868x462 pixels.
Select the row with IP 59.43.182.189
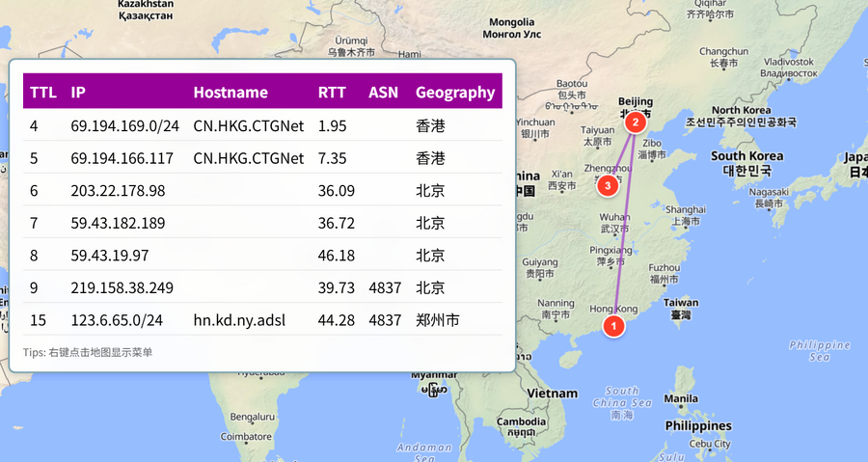point(262,223)
